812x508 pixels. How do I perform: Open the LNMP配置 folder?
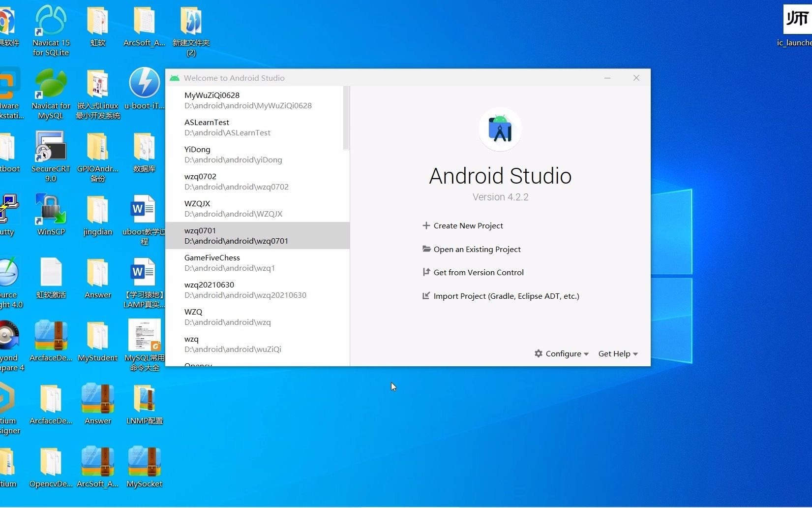click(x=144, y=404)
